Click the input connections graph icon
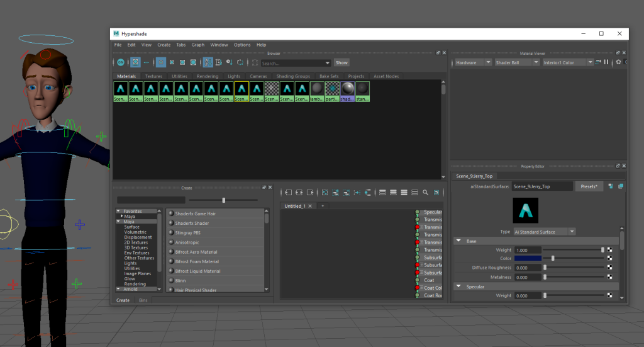 [x=288, y=193]
